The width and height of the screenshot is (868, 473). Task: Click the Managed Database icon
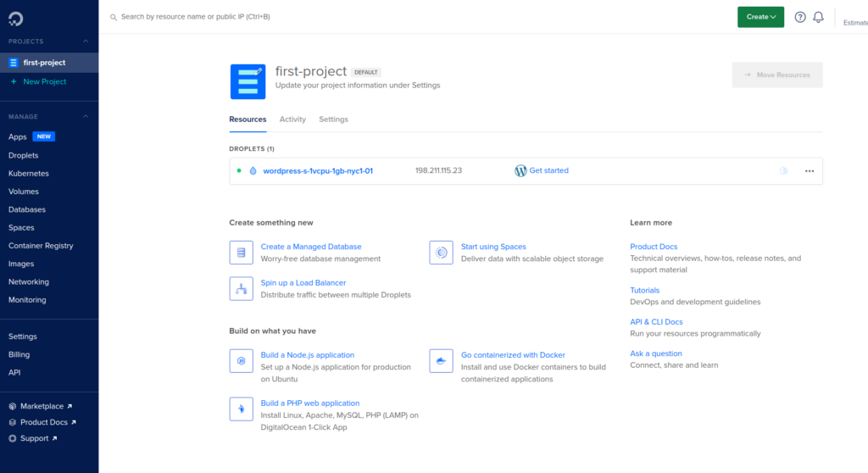[242, 253]
